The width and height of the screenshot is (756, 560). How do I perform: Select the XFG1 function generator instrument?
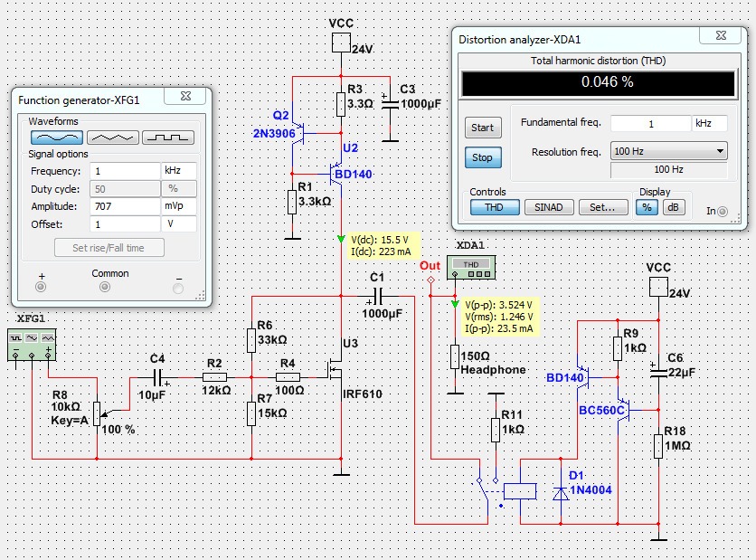[x=32, y=345]
